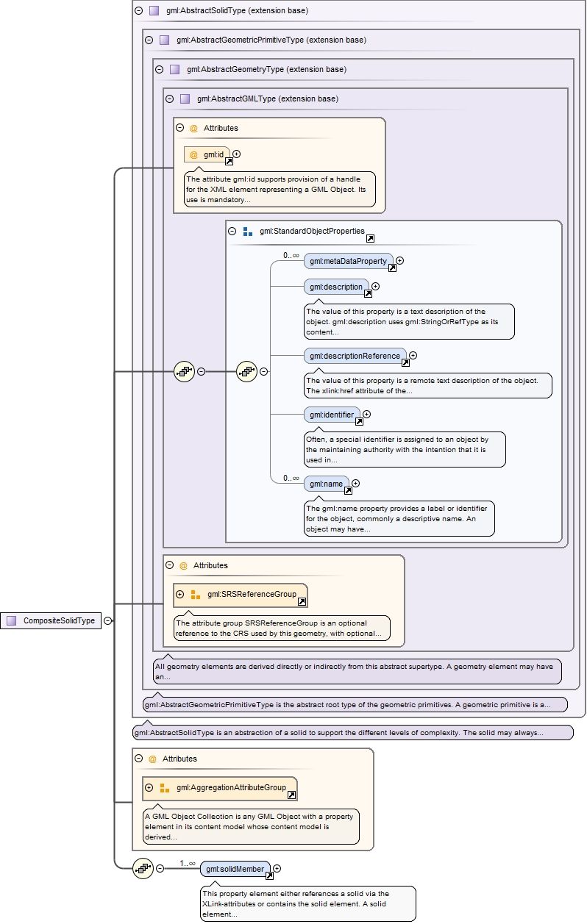Image resolution: width=587 pixels, height=924 pixels.
Task: Follow reference arrow on gml:identifier
Action: coord(359,421)
